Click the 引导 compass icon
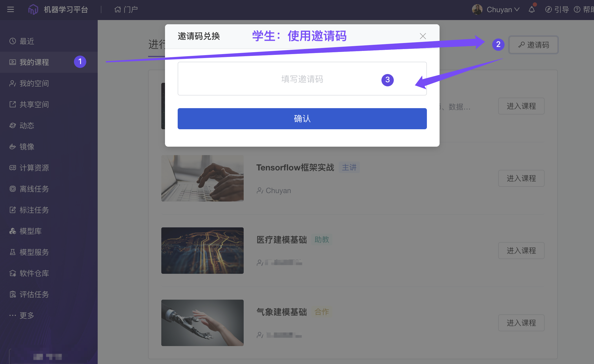 click(548, 10)
